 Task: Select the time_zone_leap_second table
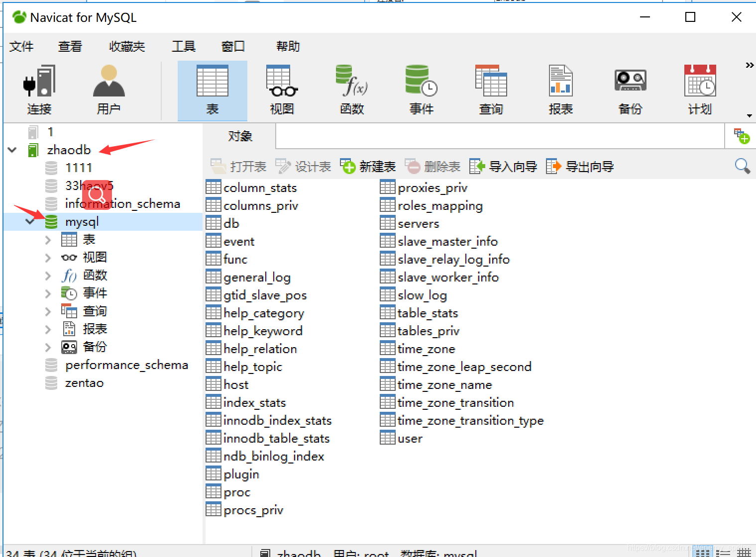point(464,367)
